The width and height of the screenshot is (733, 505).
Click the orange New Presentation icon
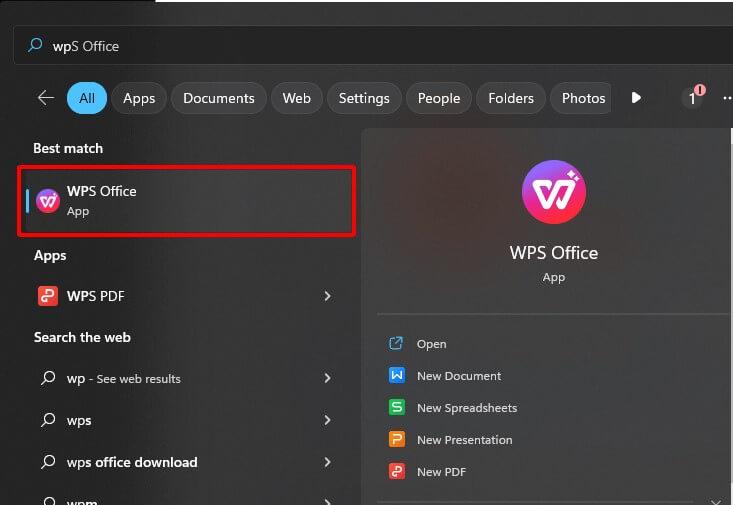[x=396, y=440]
